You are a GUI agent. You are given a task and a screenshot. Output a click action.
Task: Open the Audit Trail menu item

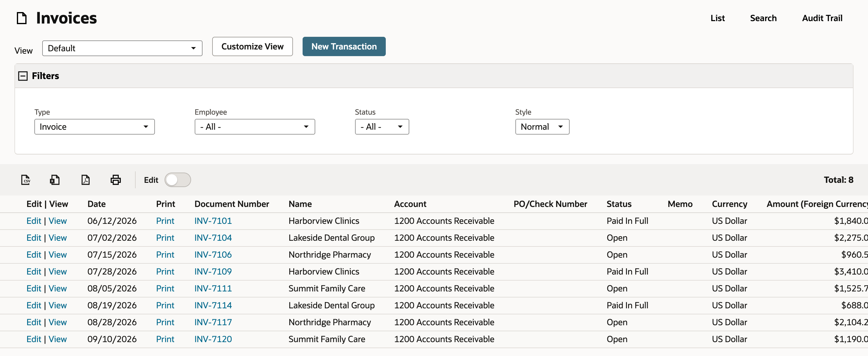[x=822, y=18]
